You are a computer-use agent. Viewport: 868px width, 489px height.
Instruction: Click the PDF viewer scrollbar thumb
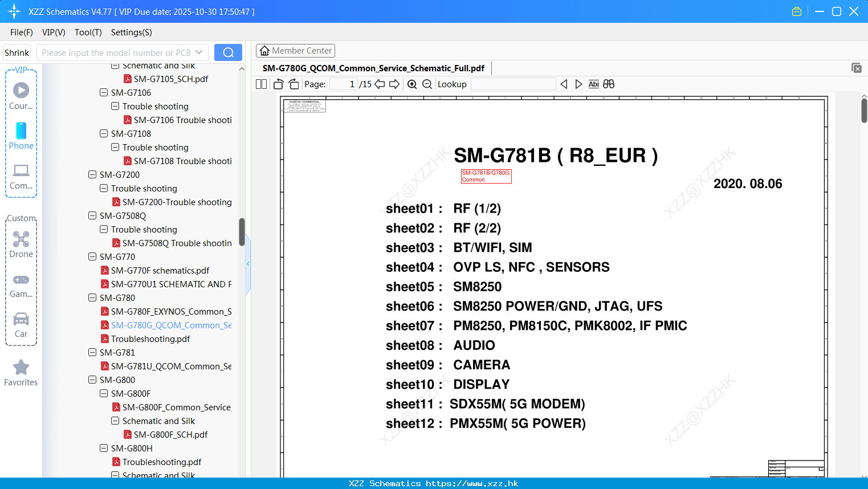click(x=864, y=111)
